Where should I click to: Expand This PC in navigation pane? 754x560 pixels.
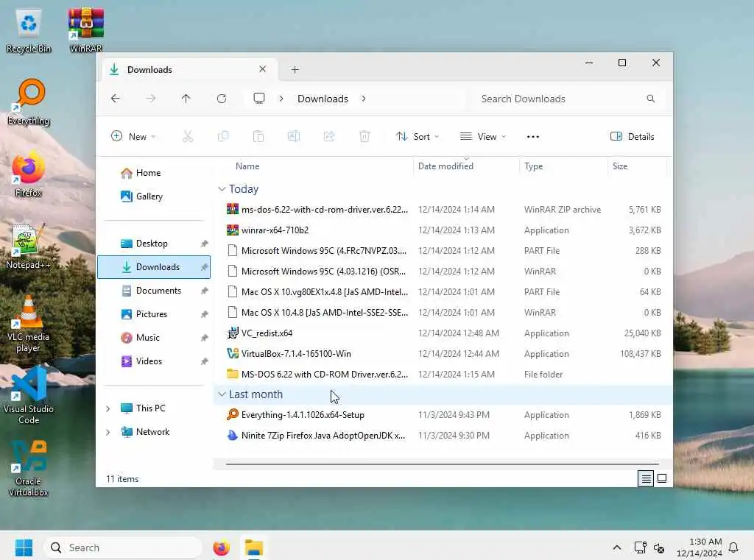tap(108, 408)
